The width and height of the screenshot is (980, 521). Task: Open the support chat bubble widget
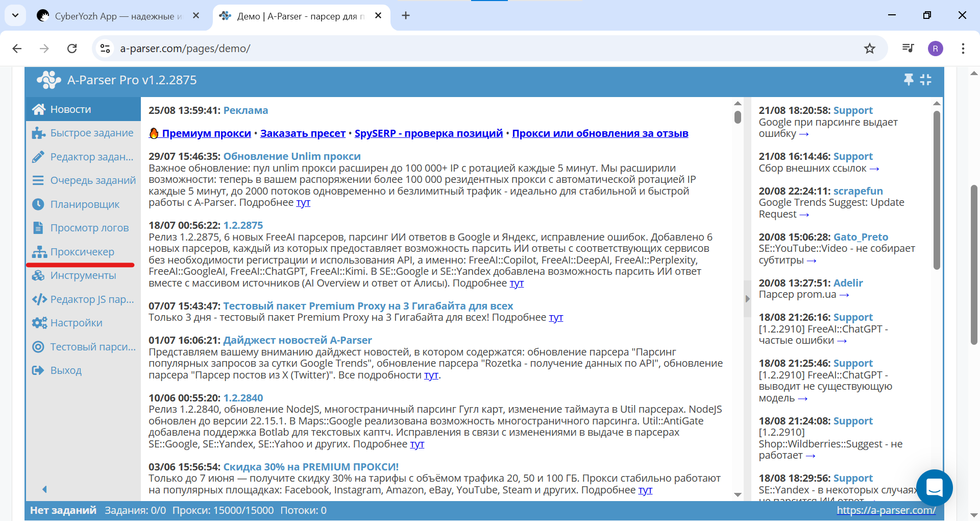(x=934, y=488)
